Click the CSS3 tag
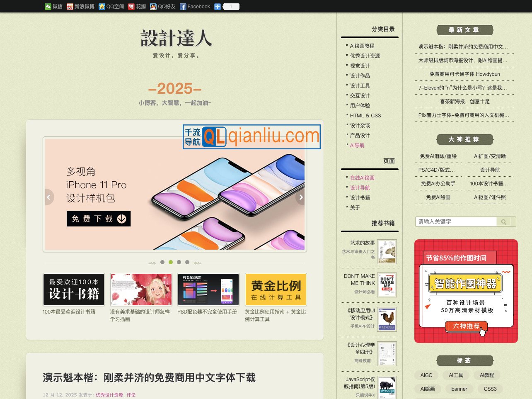This screenshot has height=399, width=532. pyautogui.click(x=490, y=389)
